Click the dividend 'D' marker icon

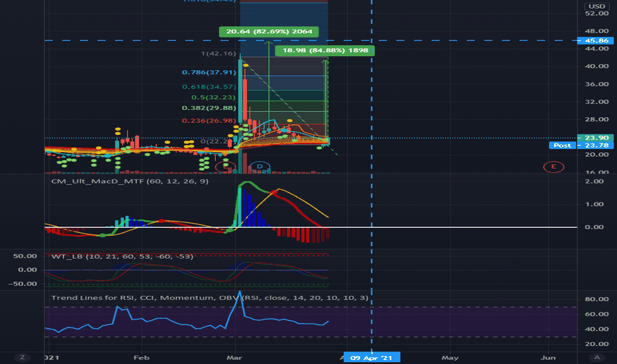point(260,167)
